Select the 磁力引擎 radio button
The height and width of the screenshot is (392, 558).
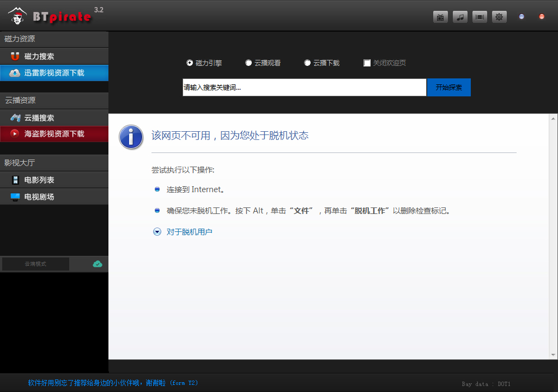pyautogui.click(x=190, y=63)
